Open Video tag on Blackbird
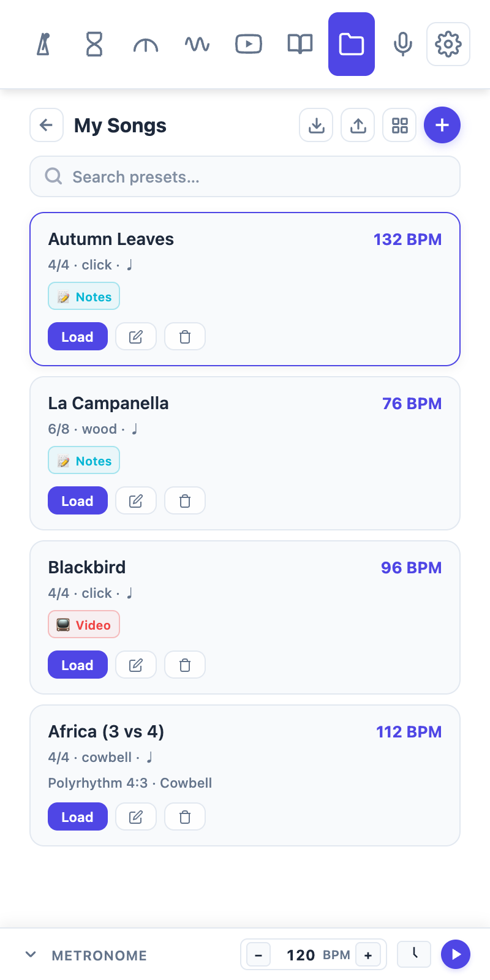 [x=84, y=625]
